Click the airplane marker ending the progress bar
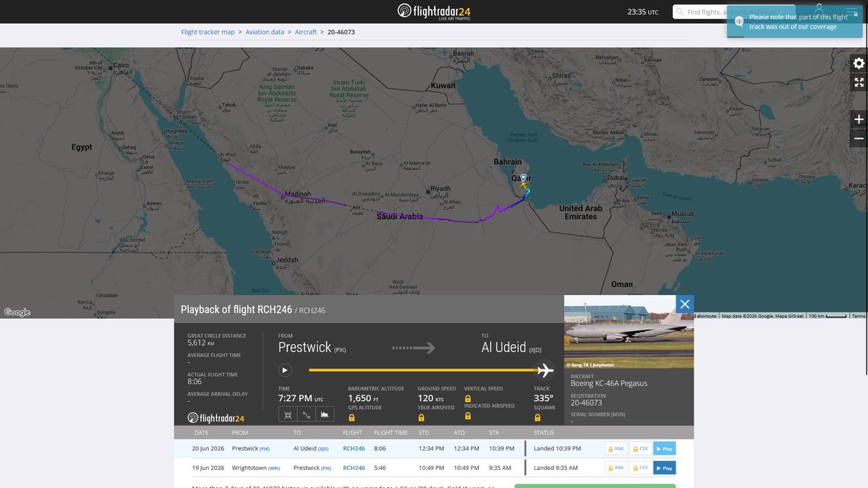Screen dimensions: 868x488 click(x=545, y=370)
